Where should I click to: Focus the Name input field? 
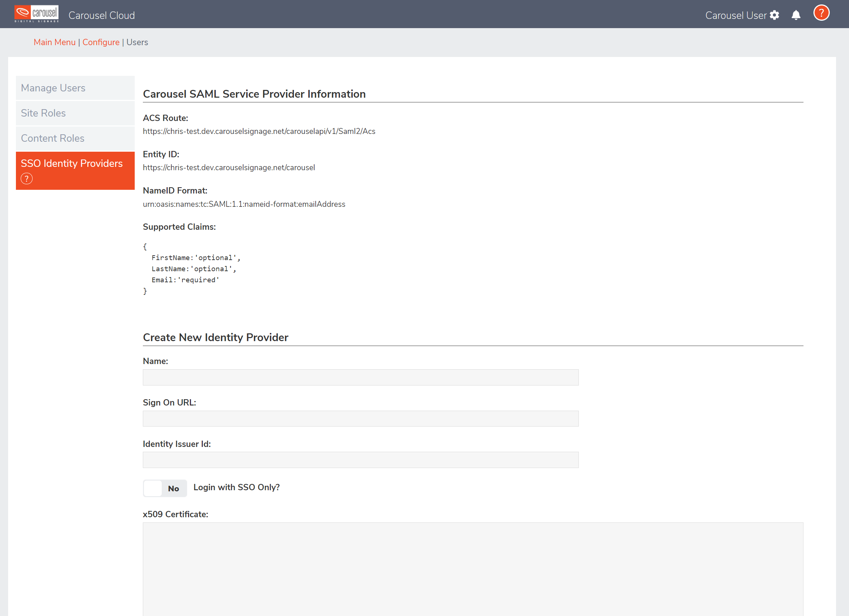[x=360, y=377]
